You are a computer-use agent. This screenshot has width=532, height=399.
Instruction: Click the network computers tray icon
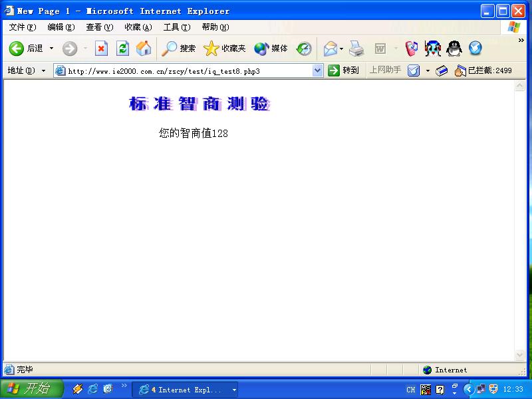[481, 389]
